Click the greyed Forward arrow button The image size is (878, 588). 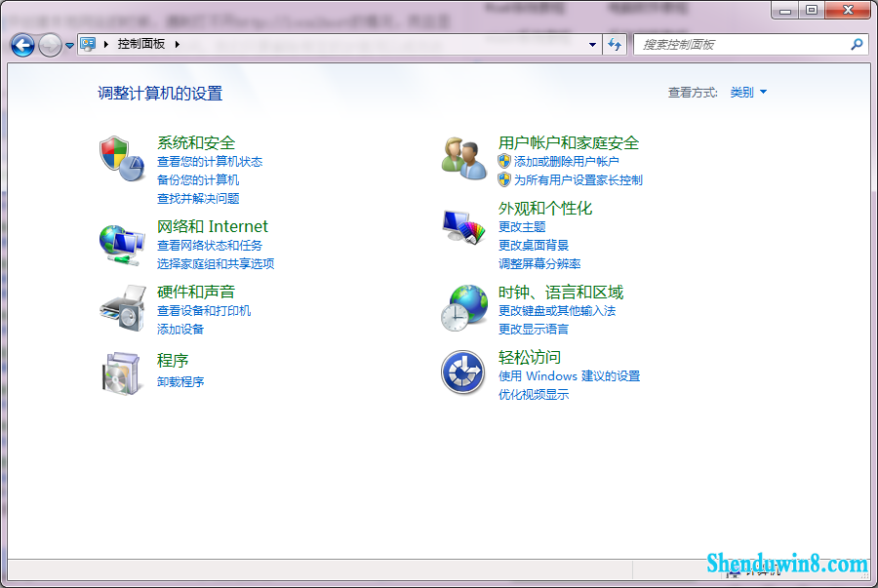(x=50, y=45)
